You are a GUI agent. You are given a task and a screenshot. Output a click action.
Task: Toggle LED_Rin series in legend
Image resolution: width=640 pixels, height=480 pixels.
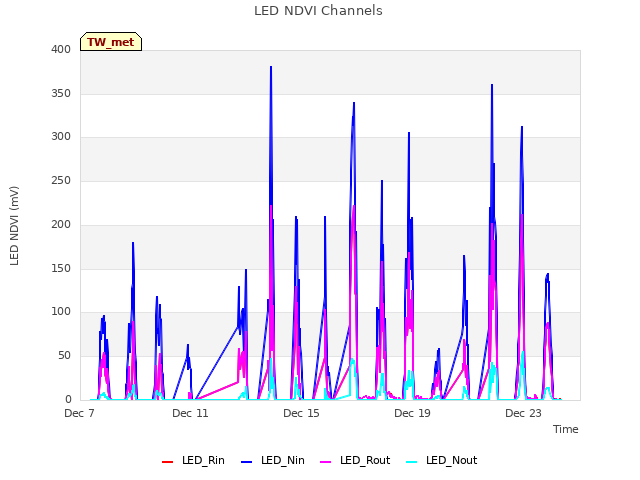click(x=193, y=460)
